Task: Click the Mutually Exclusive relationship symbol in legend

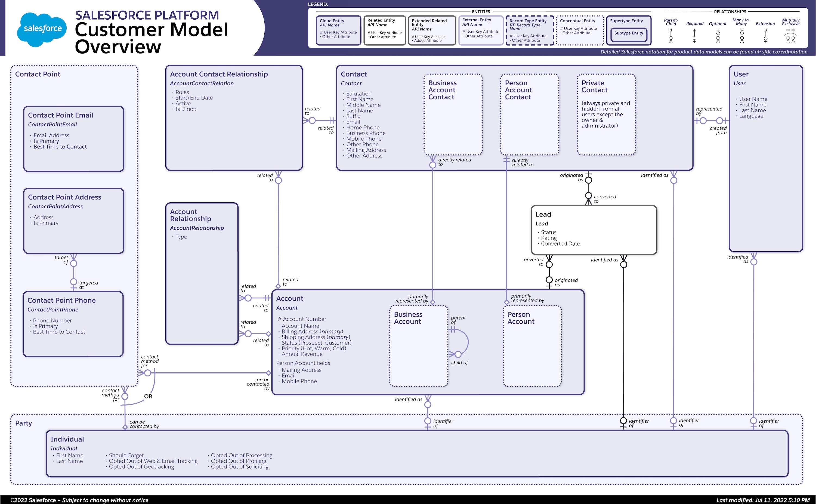Action: (791, 36)
